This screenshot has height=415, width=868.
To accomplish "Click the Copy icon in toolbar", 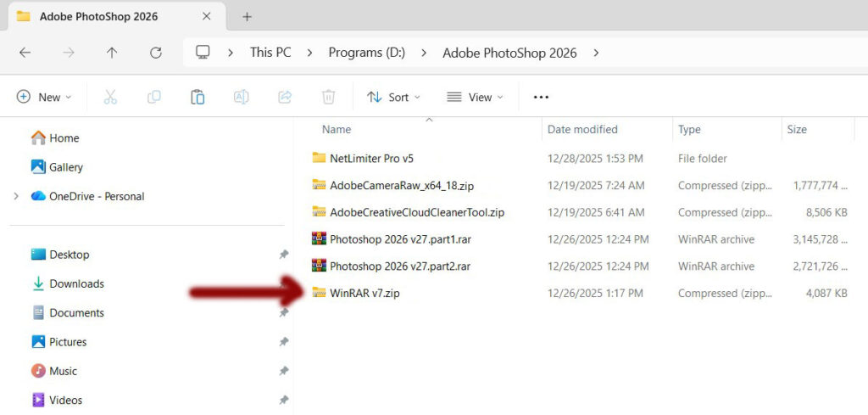I will point(153,98).
